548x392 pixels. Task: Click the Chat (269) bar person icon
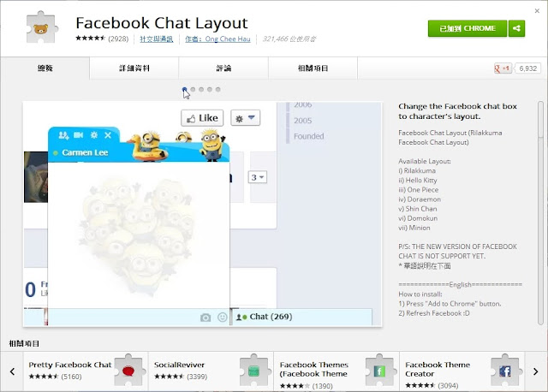241,317
